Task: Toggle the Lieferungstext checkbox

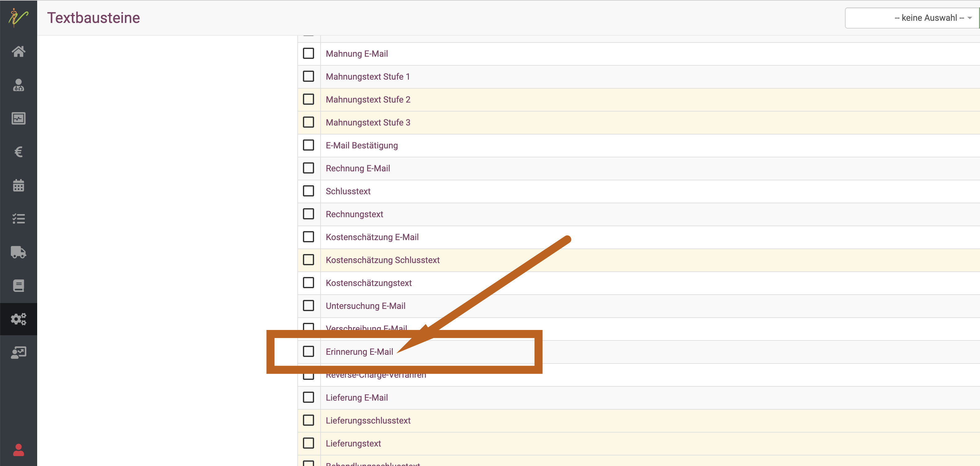Action: click(x=308, y=443)
